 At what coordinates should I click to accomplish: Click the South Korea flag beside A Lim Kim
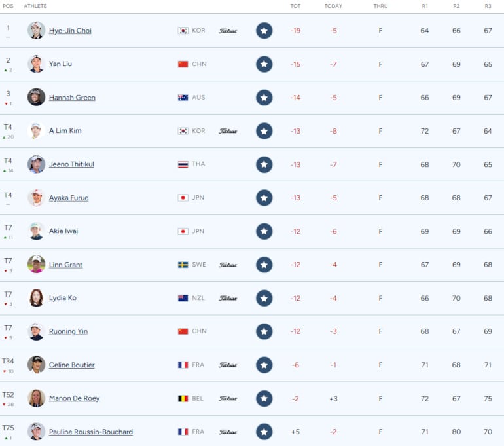[x=183, y=131]
